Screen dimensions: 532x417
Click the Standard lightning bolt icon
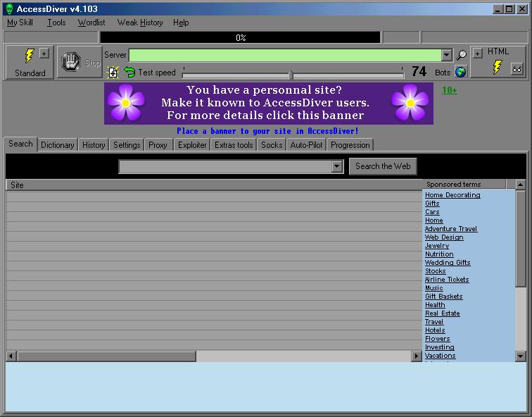(x=30, y=56)
